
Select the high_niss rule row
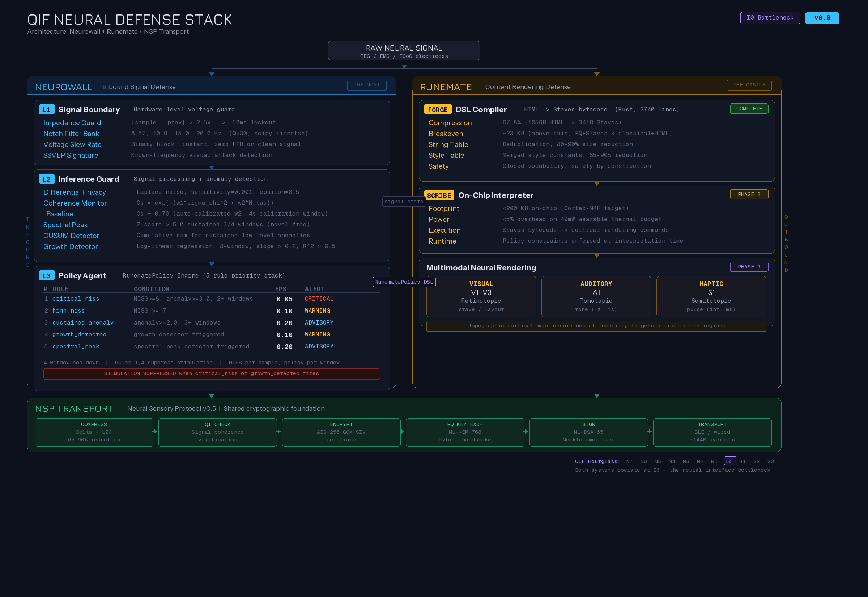pyautogui.click(x=212, y=311)
